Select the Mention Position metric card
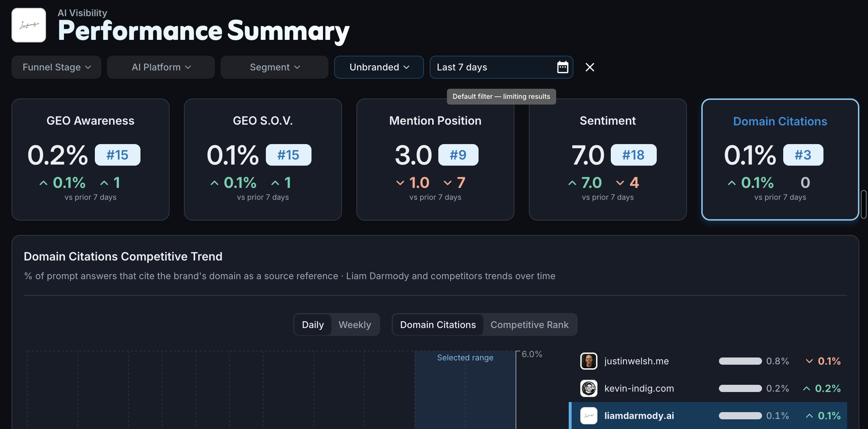868x429 pixels. point(435,160)
